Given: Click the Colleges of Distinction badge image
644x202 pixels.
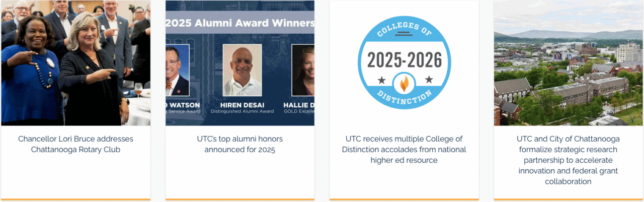Looking at the screenshot, I should pyautogui.click(x=404, y=63).
